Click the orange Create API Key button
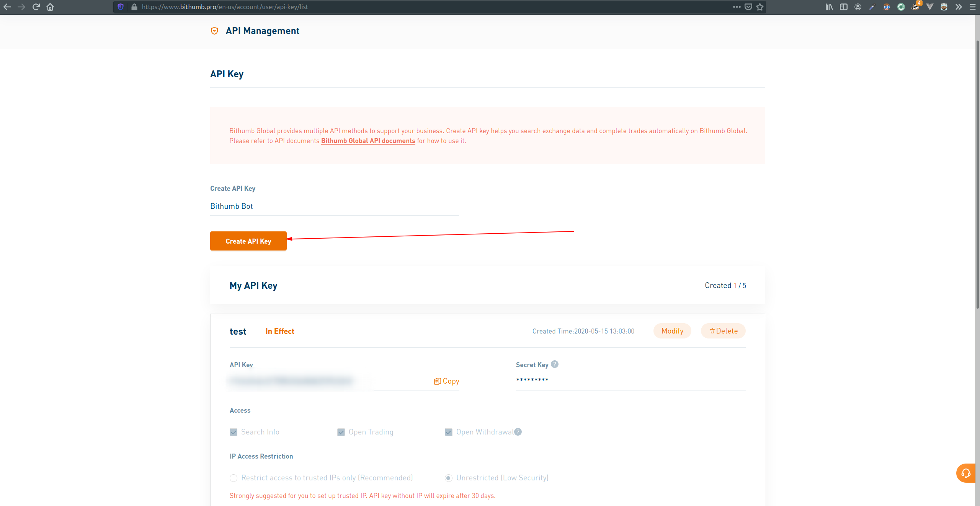The height and width of the screenshot is (506, 980). (248, 241)
